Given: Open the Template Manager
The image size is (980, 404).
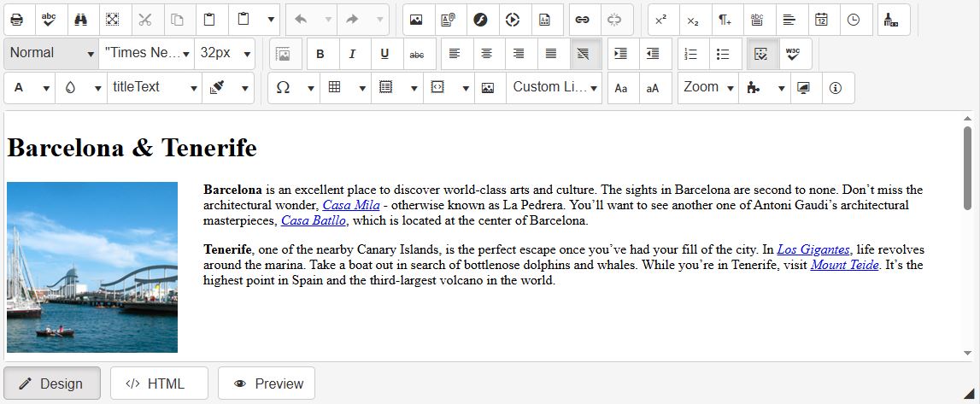Looking at the screenshot, I should click(x=543, y=20).
